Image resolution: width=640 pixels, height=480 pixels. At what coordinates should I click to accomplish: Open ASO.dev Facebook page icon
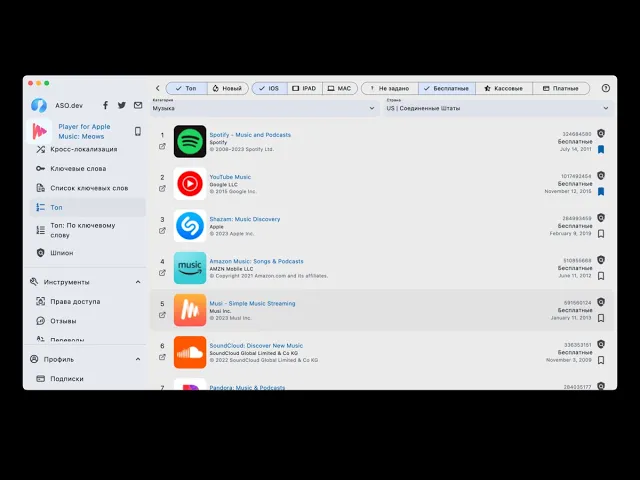(105, 105)
